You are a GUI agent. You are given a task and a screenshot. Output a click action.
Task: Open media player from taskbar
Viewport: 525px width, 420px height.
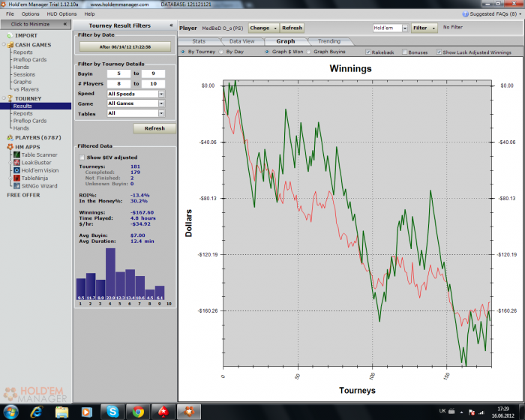87,412
